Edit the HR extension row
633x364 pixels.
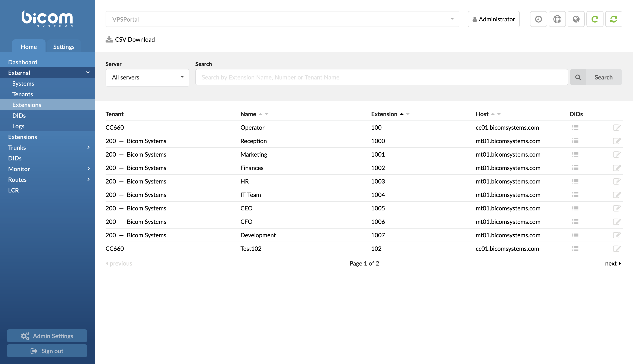coord(617,181)
